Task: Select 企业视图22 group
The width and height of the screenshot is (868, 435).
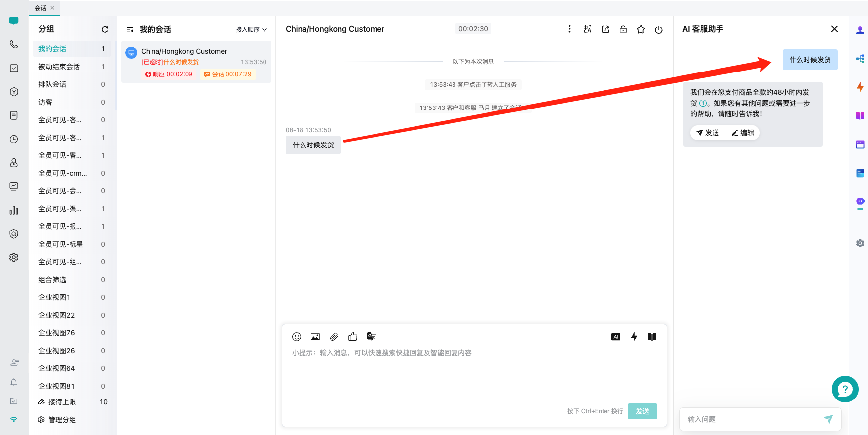Action: (72, 315)
